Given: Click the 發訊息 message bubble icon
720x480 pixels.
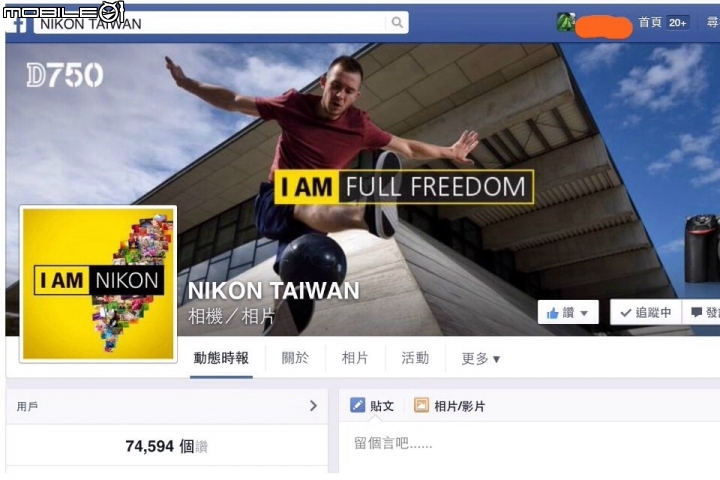Looking at the screenshot, I should point(697,312).
